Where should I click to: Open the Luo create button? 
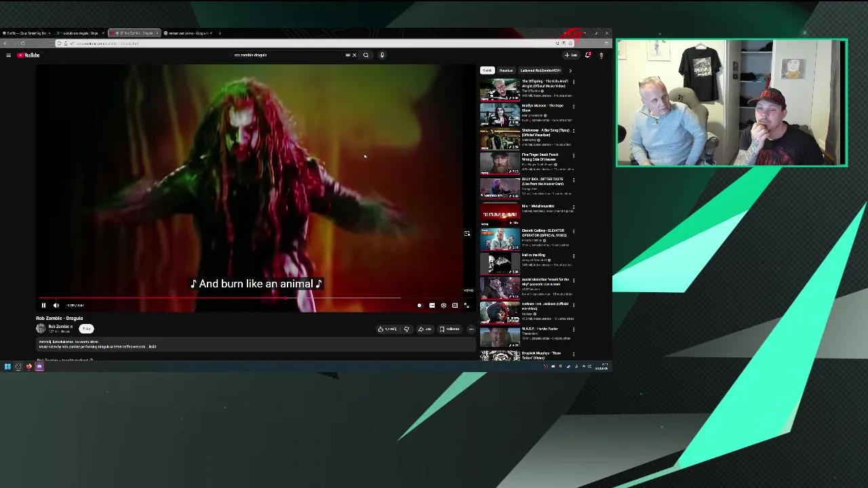[571, 55]
